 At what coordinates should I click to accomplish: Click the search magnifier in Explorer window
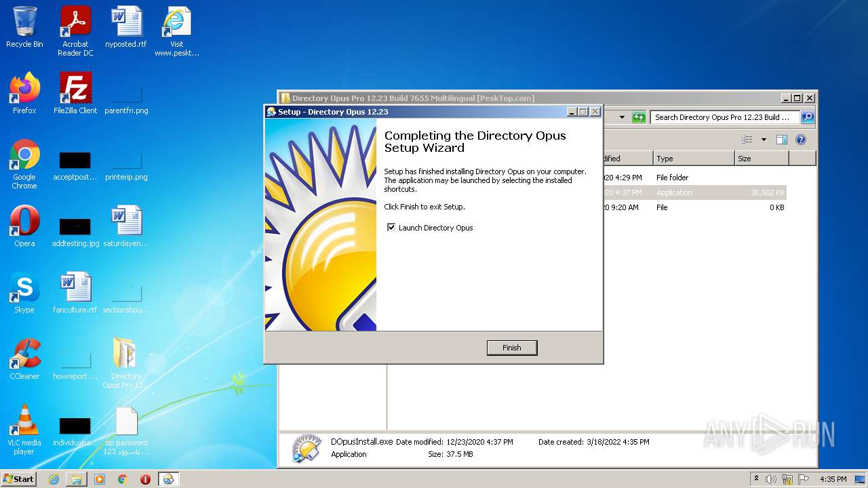pyautogui.click(x=808, y=117)
